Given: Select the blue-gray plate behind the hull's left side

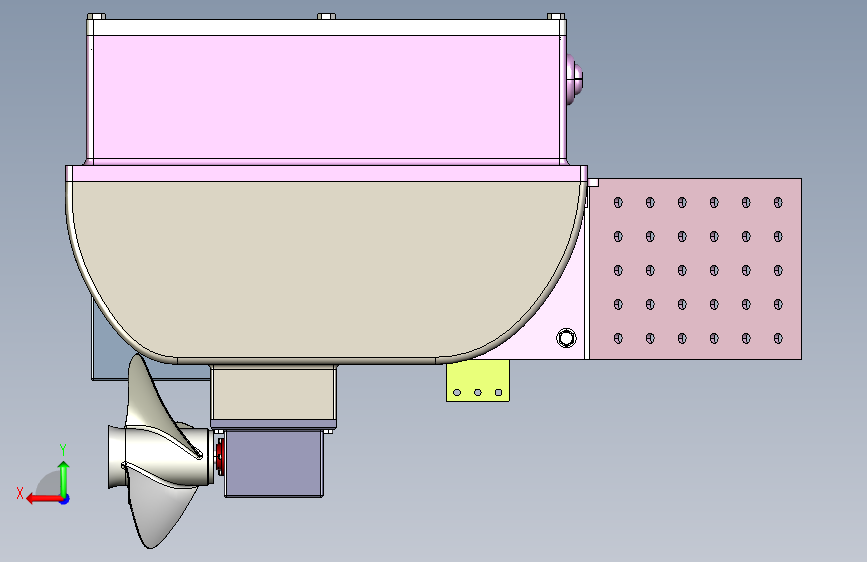Looking at the screenshot, I should click(111, 354).
